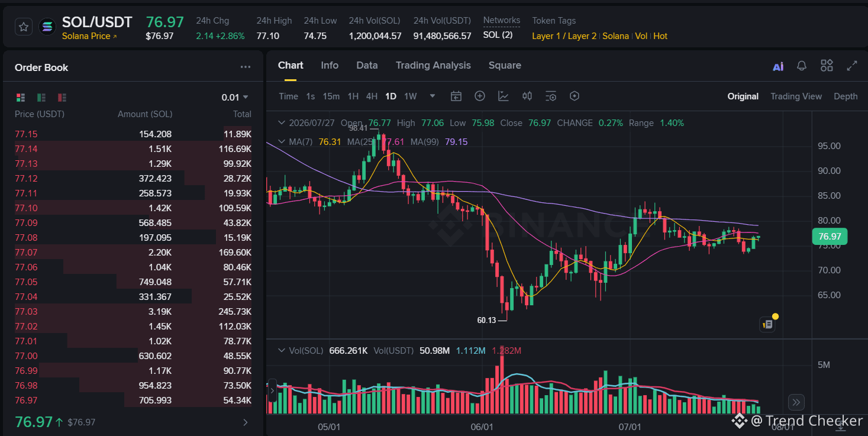Viewport: 868px width, 436px height.
Task: Open order book price precision 0.01 dropdown
Action: [x=235, y=97]
